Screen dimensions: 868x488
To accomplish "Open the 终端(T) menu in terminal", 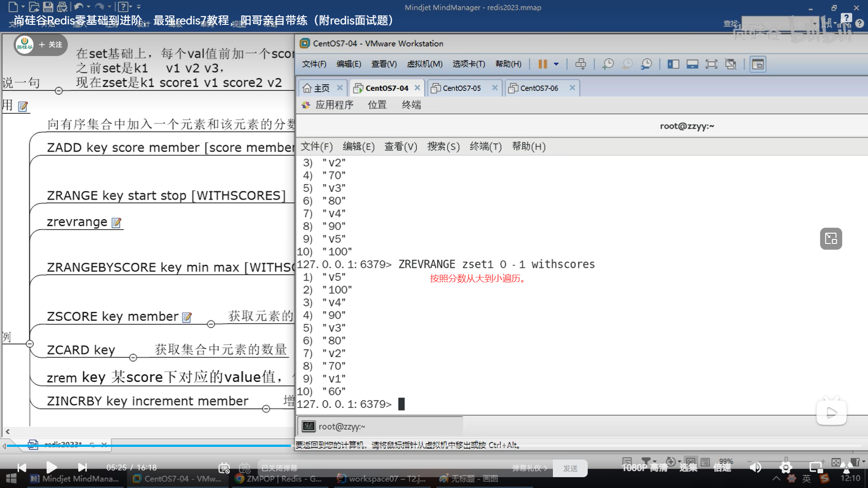I will [x=486, y=146].
